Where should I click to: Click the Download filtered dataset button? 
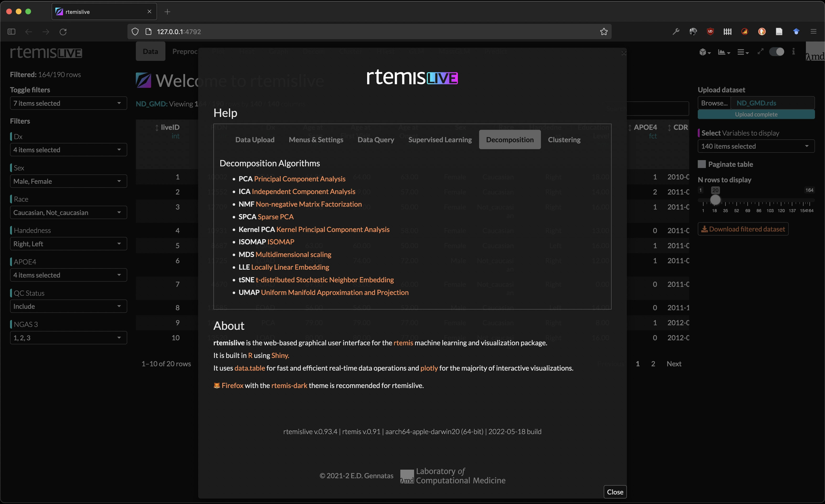coord(743,229)
